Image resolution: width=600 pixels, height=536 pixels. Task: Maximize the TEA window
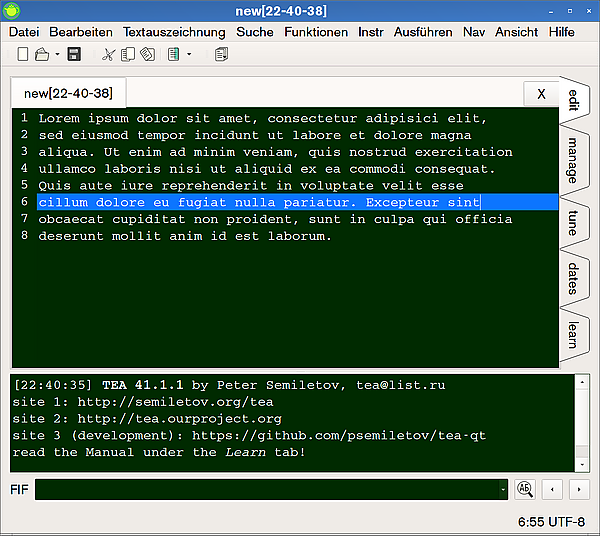coord(570,11)
